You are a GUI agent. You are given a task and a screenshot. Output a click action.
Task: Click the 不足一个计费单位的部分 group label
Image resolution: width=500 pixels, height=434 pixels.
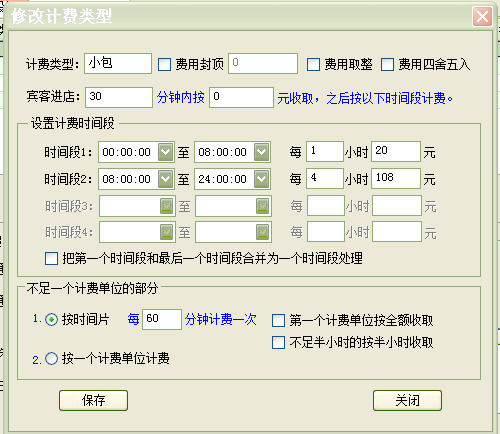point(92,288)
